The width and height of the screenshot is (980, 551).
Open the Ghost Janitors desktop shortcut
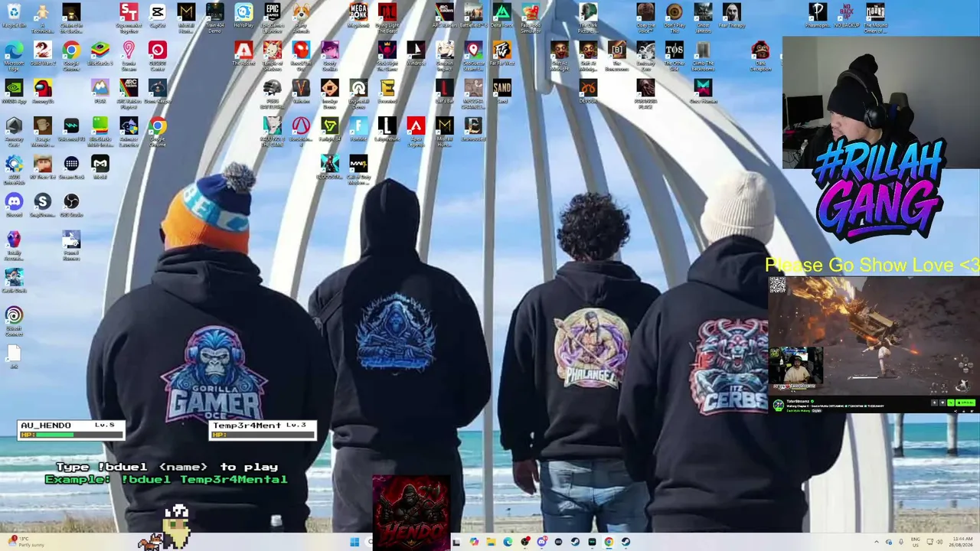703,18
